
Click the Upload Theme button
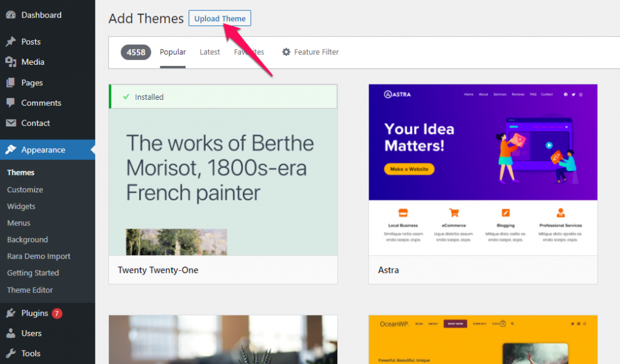pyautogui.click(x=220, y=18)
